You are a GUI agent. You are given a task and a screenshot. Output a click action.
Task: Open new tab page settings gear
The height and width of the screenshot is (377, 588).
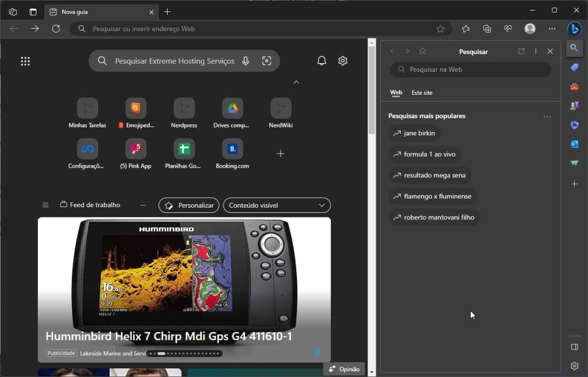tap(343, 61)
